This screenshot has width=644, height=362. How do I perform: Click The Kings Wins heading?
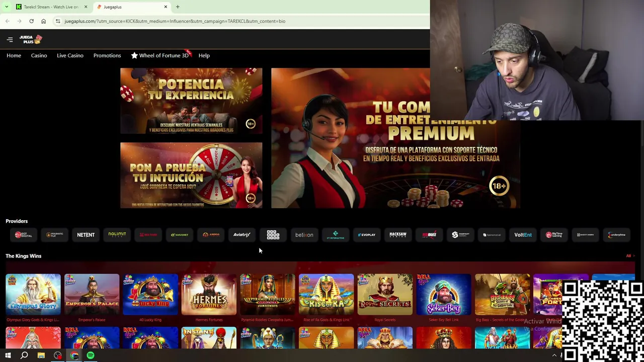[x=23, y=256]
